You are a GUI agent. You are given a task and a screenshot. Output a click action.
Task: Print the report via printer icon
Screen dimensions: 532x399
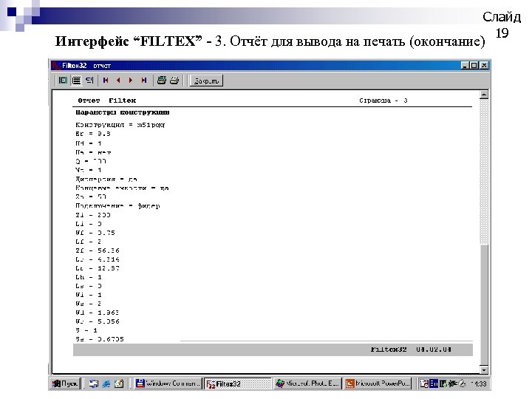pyautogui.click(x=174, y=81)
